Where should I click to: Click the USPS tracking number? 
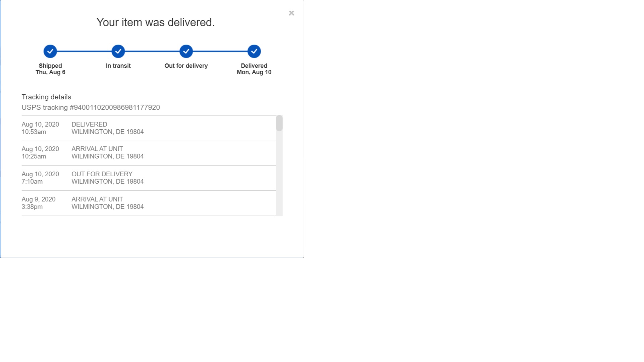click(x=115, y=107)
